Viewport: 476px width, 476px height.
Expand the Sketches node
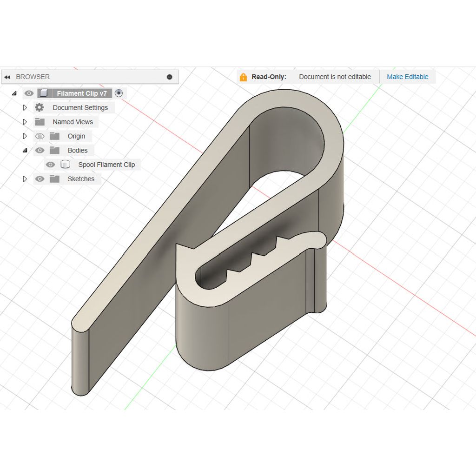pos(25,179)
